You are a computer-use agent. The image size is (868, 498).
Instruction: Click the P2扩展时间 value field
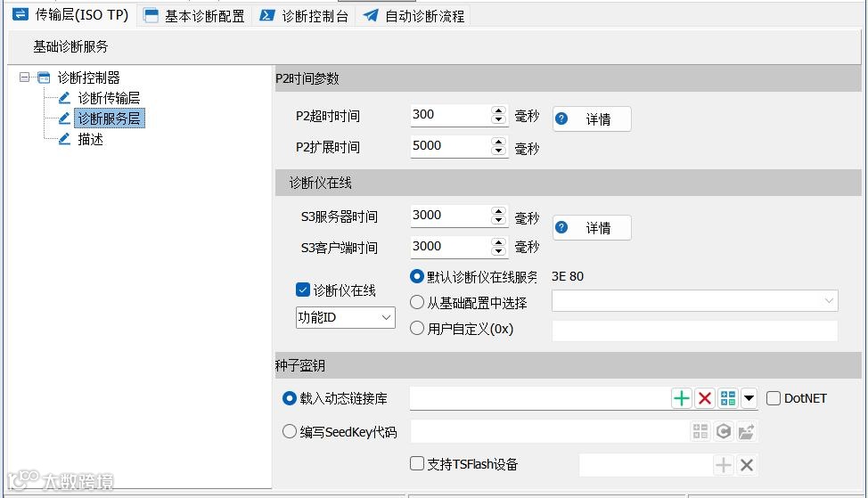pyautogui.click(x=450, y=146)
